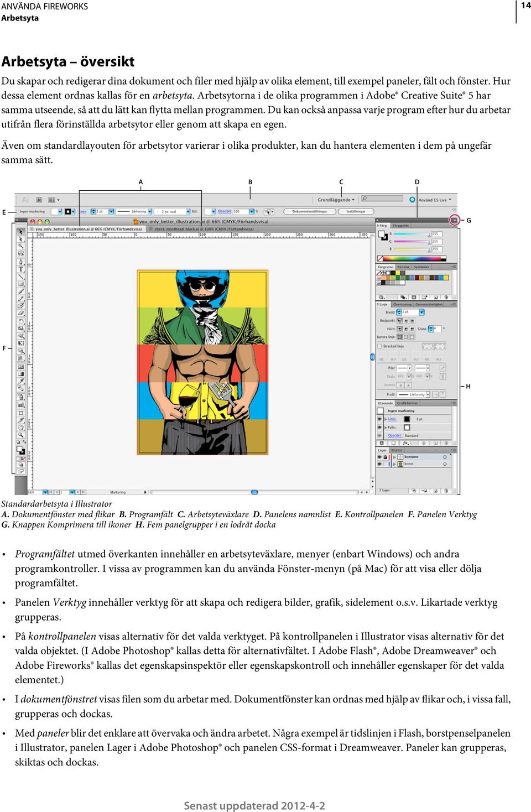Image resolution: width=531 pixels, height=812 pixels.
Task: Select the Blob Brush tool
Action: coord(21,305)
